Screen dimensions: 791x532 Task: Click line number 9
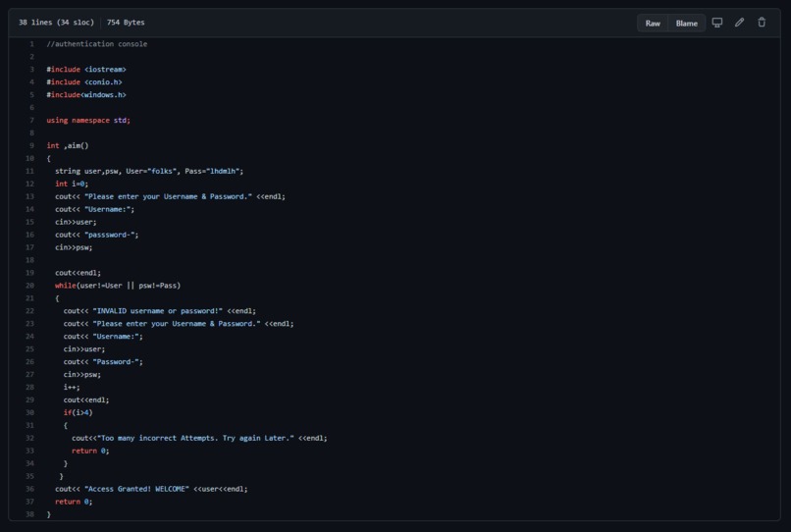[x=31, y=145]
